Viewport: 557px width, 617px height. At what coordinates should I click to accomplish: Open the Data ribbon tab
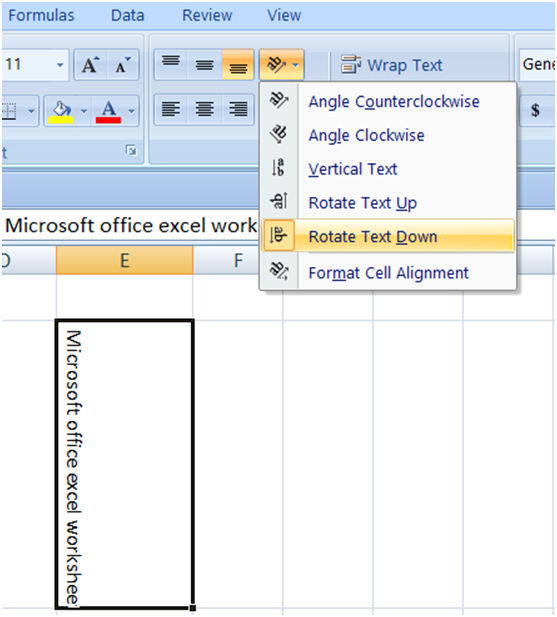[x=127, y=15]
